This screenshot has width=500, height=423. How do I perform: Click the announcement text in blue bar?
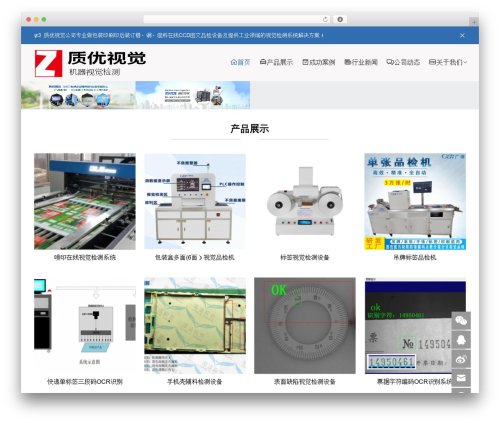point(183,35)
